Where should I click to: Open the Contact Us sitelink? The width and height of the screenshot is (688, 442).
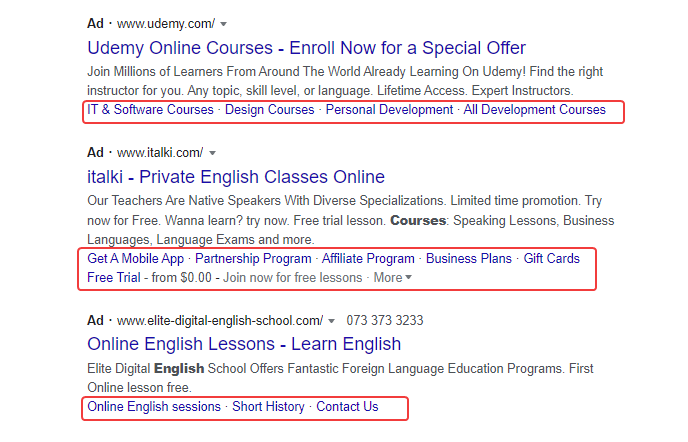pos(347,407)
